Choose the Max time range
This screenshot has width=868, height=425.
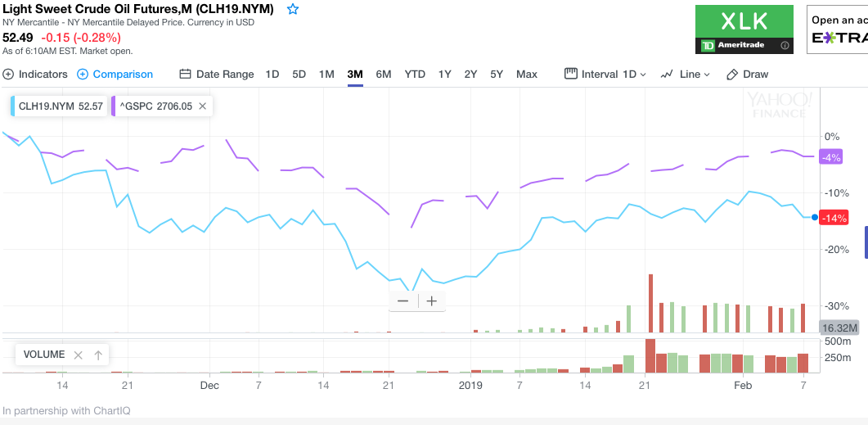(x=527, y=75)
